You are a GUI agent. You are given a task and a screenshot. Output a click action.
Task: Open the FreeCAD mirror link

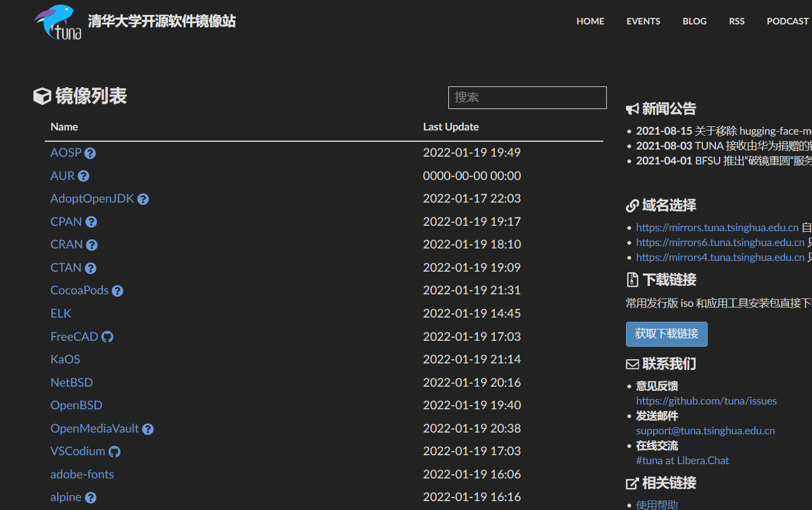75,337
